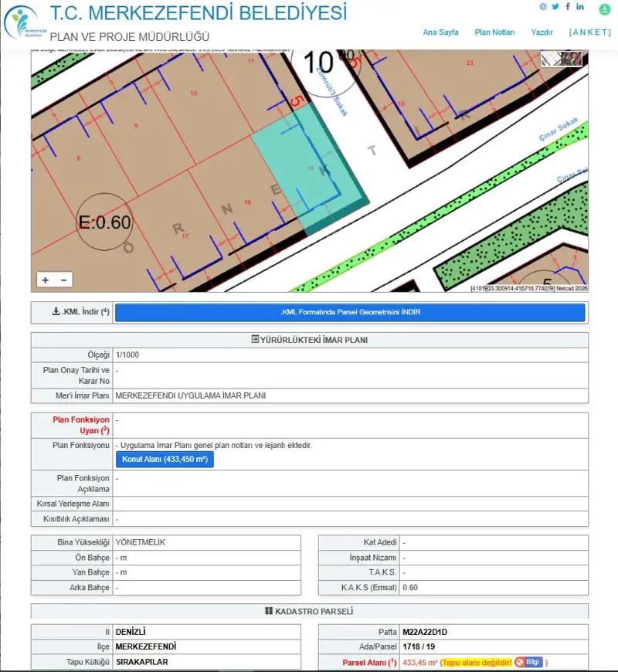Image resolution: width=618 pixels, height=672 pixels.
Task: Zoom out the map with minus button
Action: pyautogui.click(x=64, y=280)
